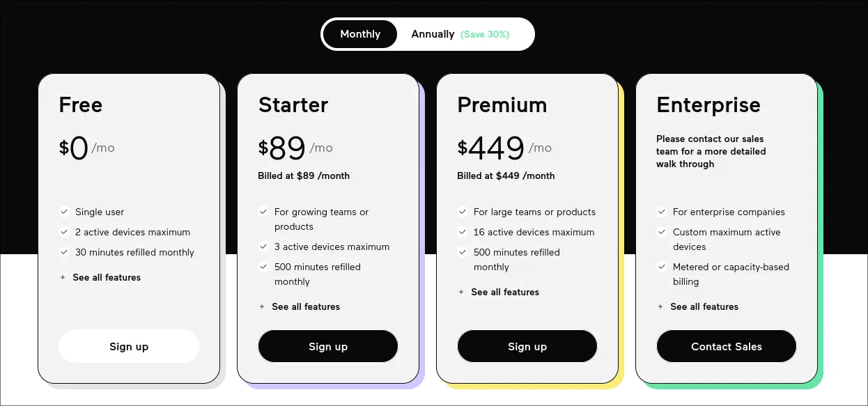
Task: Click the Save 30% label
Action: (x=485, y=34)
